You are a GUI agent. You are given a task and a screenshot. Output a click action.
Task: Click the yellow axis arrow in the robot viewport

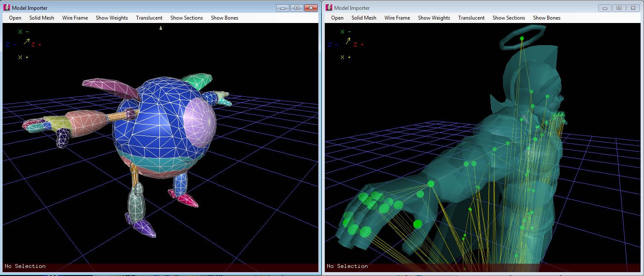(27, 41)
